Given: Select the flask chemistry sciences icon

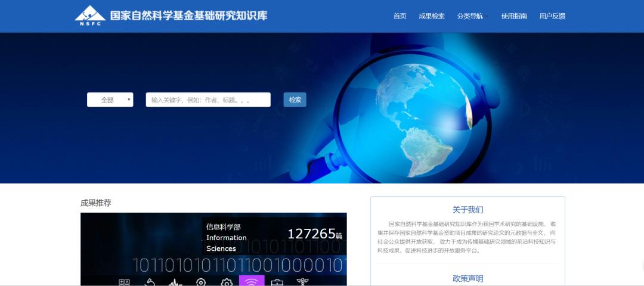Looking at the screenshot, I should pos(150,282).
